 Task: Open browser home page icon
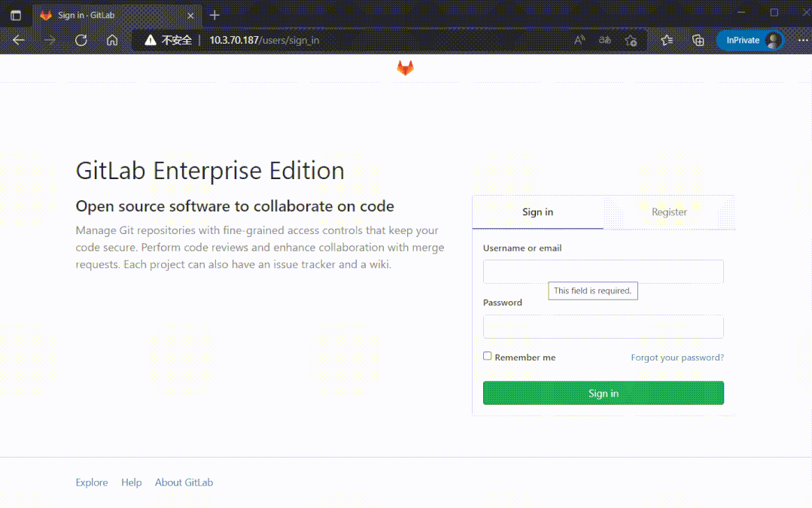point(112,41)
